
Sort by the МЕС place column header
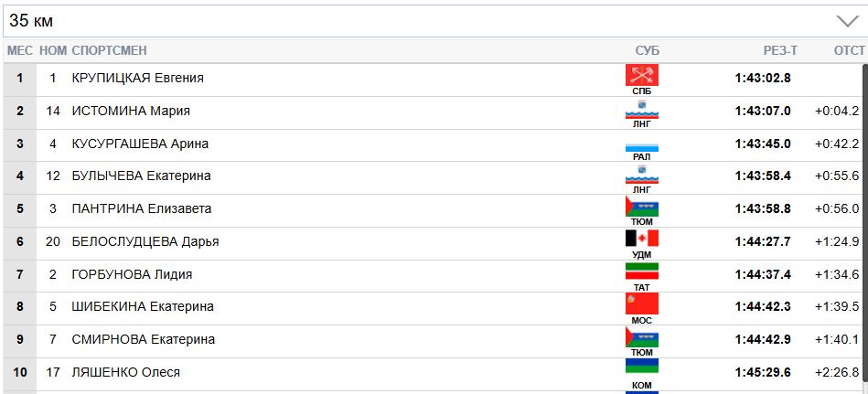(x=19, y=50)
